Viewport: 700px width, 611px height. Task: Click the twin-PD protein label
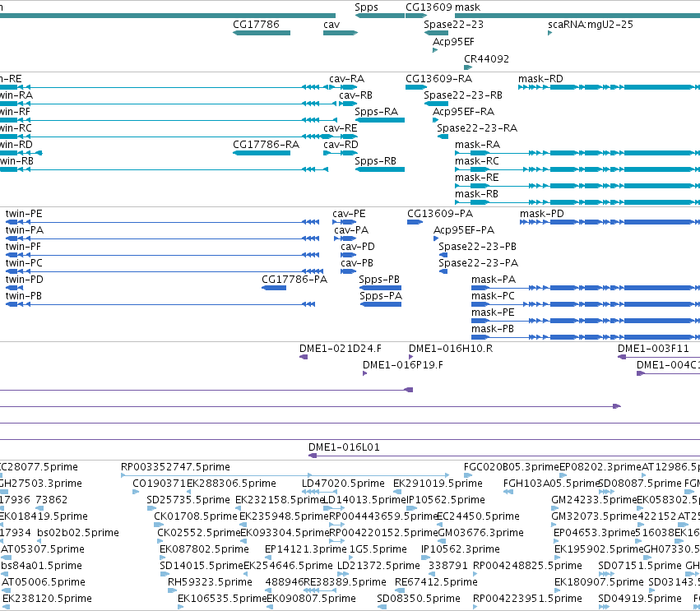click(x=24, y=280)
